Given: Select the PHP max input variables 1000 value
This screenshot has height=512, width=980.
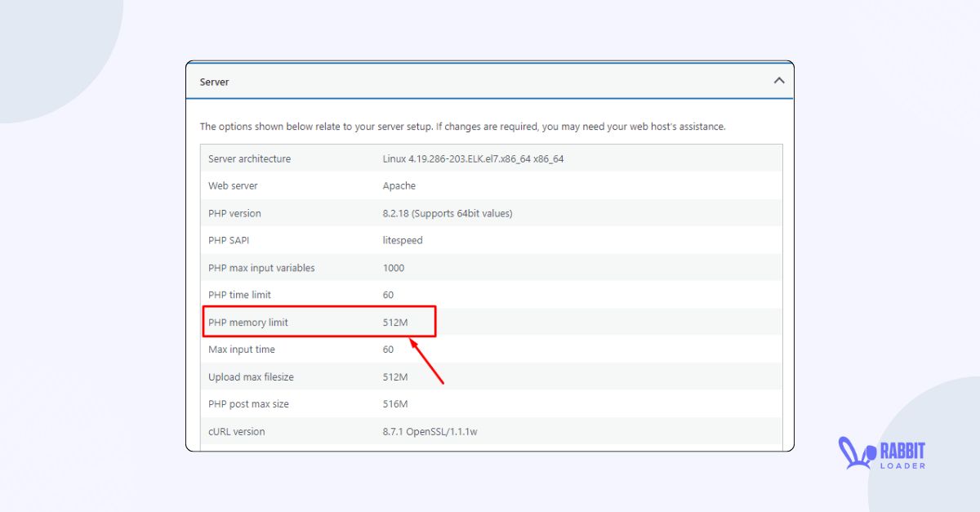Looking at the screenshot, I should click(393, 267).
